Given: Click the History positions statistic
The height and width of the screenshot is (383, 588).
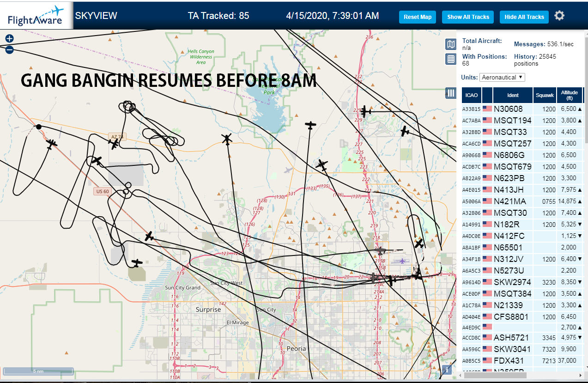Looking at the screenshot, I should click(535, 60).
